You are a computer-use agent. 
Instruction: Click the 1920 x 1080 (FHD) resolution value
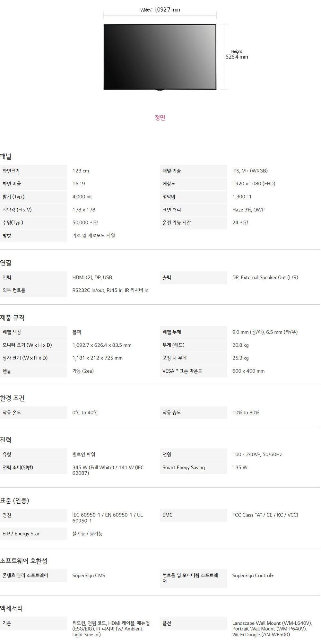point(254,184)
